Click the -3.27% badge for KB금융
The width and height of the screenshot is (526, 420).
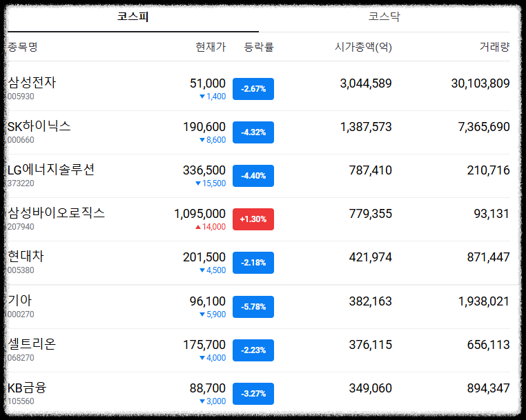tap(253, 394)
